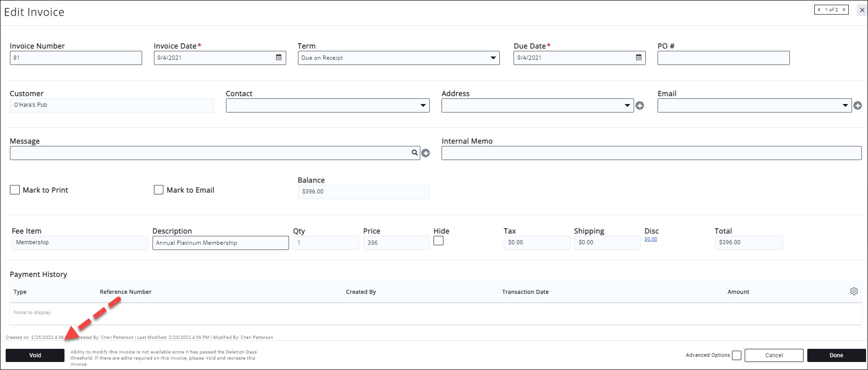Screen dimensions: 868x370
Task: Tick the Advanced Options checkbox
Action: tap(737, 355)
